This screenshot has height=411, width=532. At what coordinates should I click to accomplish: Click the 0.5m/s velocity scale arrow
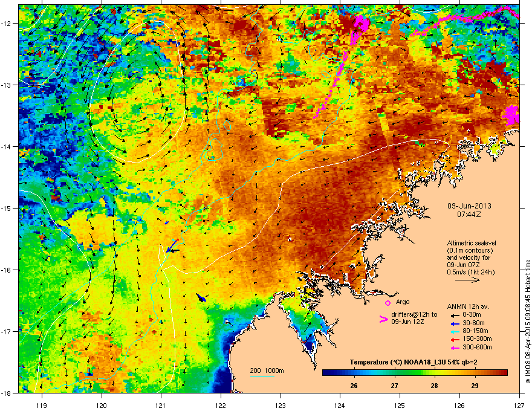click(x=467, y=280)
